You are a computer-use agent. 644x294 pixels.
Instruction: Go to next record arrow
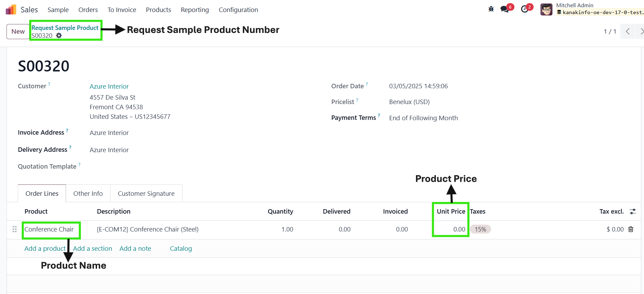[640, 31]
